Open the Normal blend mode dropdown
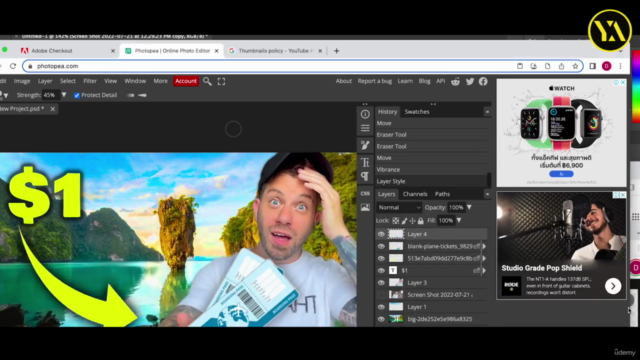 399,207
